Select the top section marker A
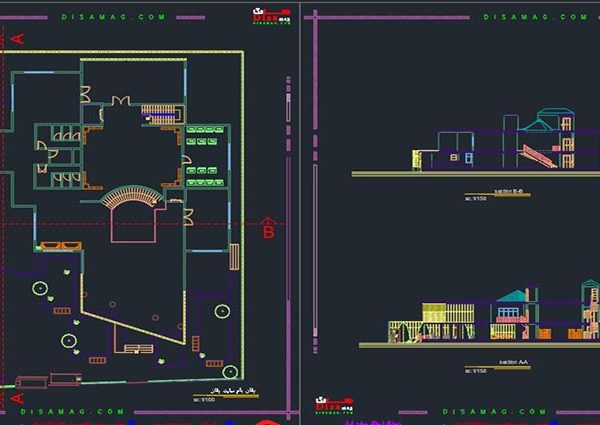600x425 pixels. [17, 38]
